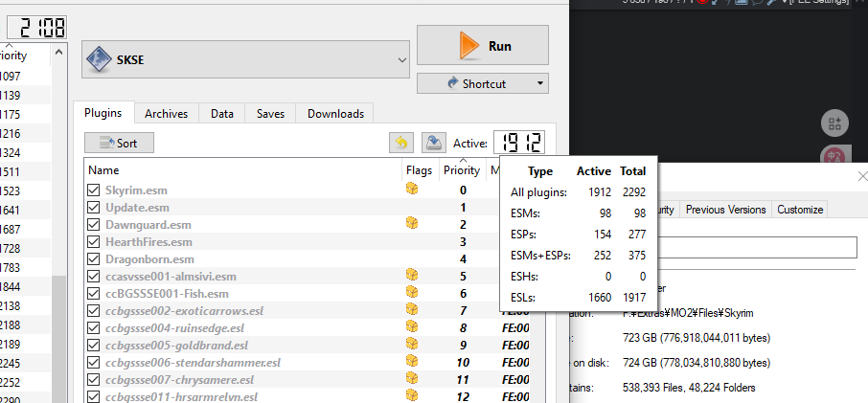The height and width of the screenshot is (403, 868).
Task: Uncheck ccBGSSSE001-Fish.esm plugin
Action: click(x=93, y=294)
